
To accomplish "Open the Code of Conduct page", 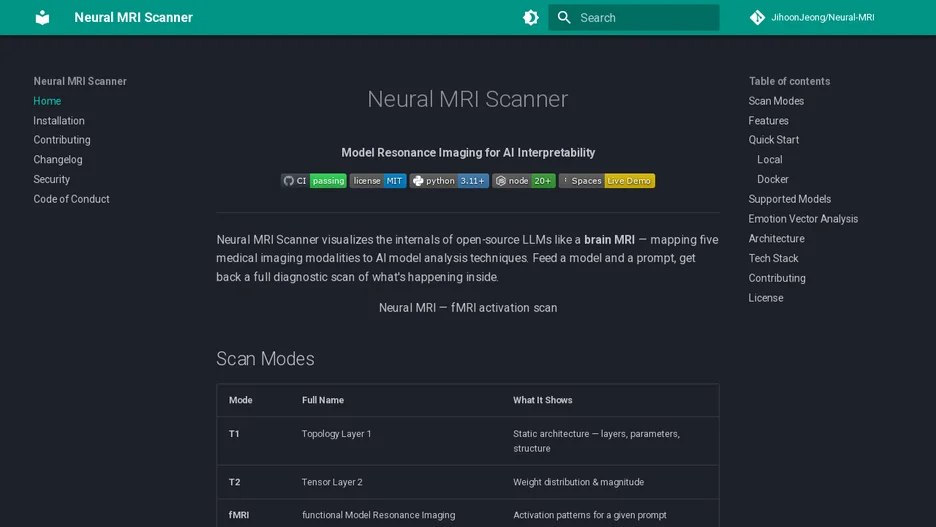I will pos(71,199).
